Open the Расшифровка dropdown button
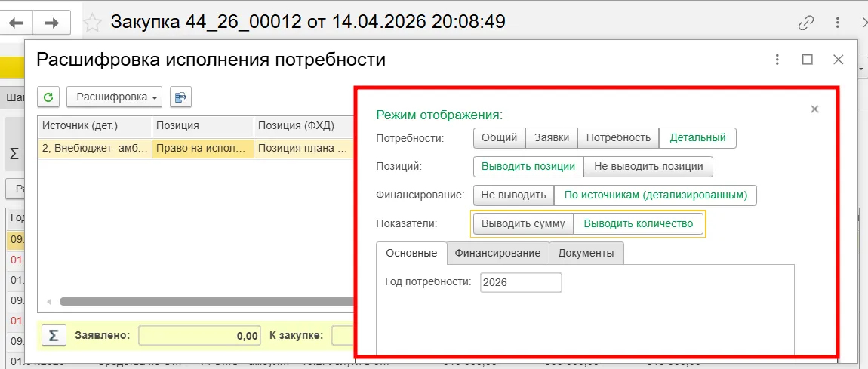The width and height of the screenshot is (868, 369). (x=115, y=97)
